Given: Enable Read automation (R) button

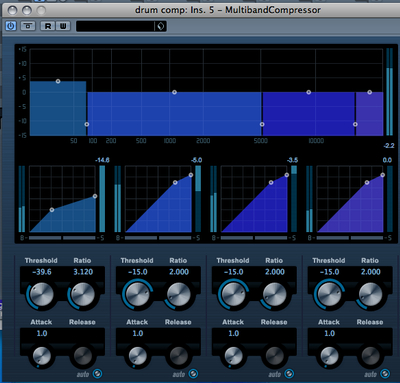Looking at the screenshot, I should coord(48,26).
